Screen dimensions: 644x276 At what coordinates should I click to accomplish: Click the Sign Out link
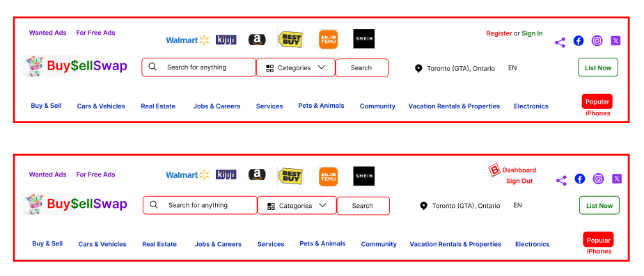point(519,181)
